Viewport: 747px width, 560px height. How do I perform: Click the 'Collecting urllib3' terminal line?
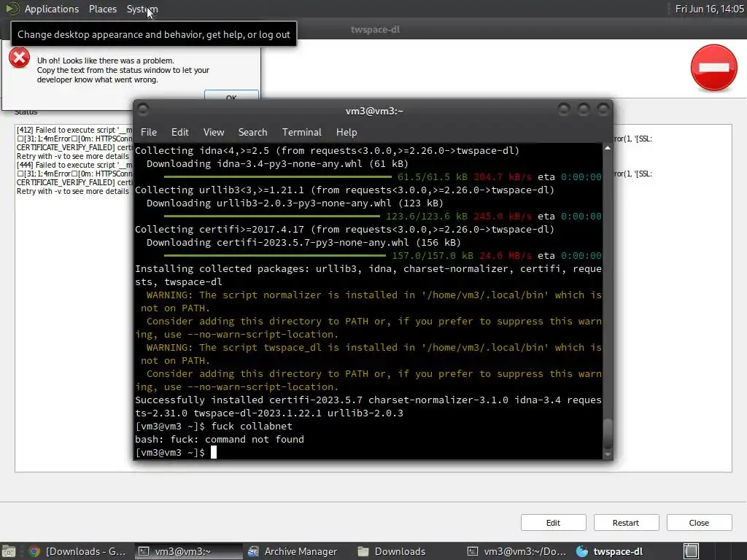[344, 190]
